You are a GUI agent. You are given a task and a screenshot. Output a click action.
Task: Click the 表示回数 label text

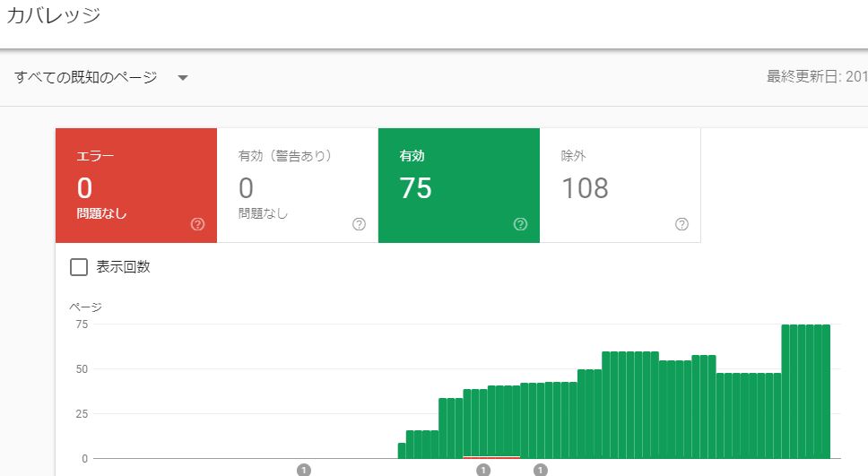pos(124,267)
